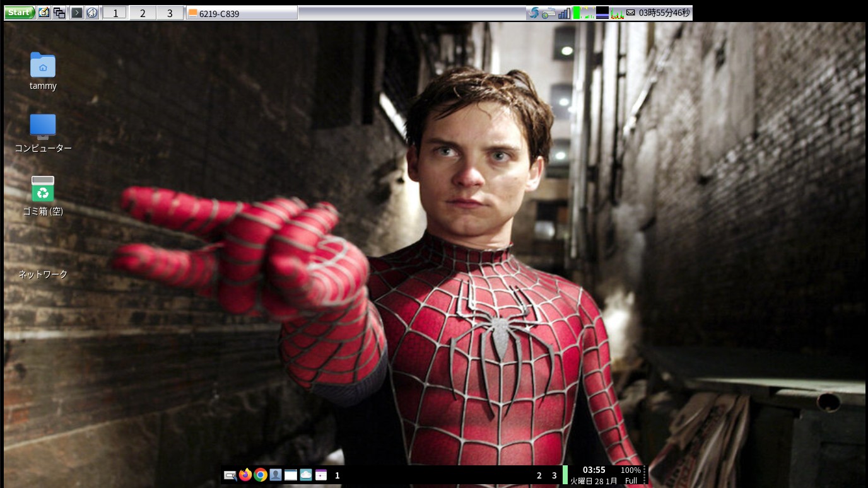Click the green system monitor in the tray
Screen dimensions: 868x488
(577, 12)
